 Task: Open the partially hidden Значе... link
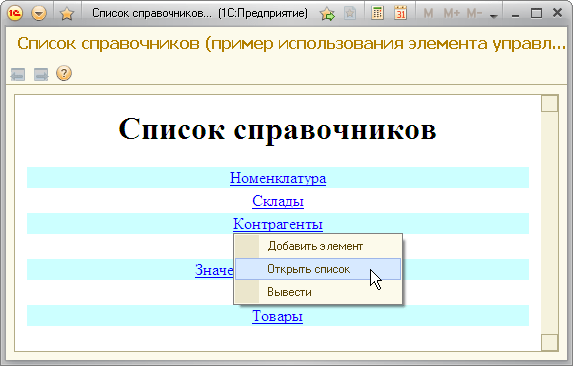point(214,270)
